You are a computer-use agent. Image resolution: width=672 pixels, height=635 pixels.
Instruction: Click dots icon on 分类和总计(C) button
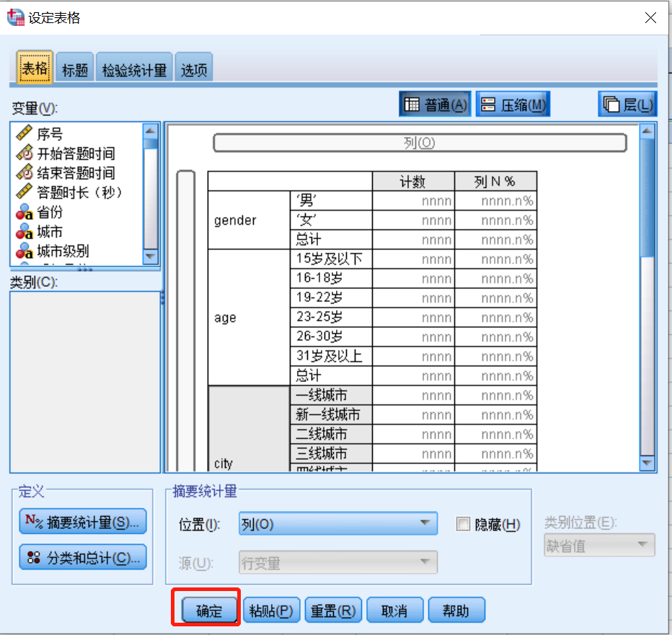[x=33, y=557]
